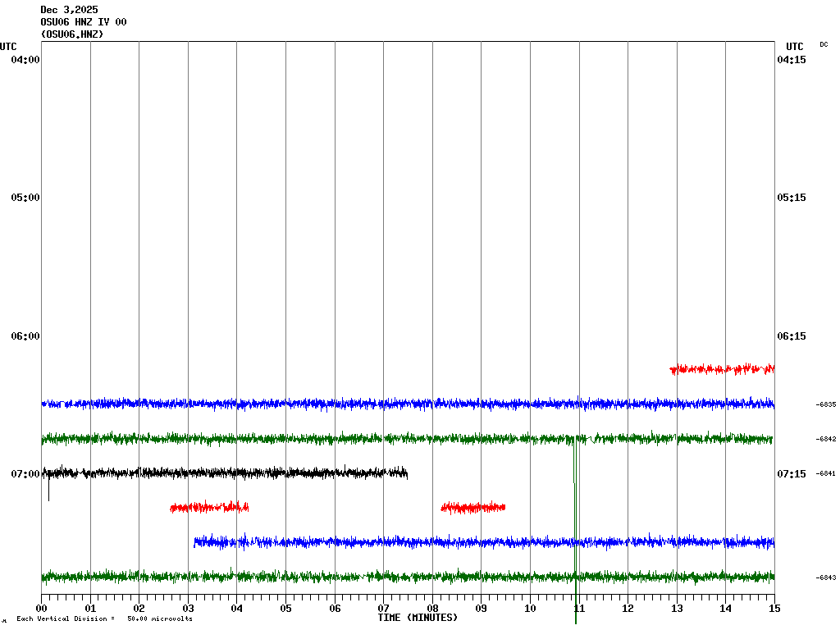Click the "TIME (MINUTES)" axis title
The height and width of the screenshot is (630, 840).
click(418, 618)
